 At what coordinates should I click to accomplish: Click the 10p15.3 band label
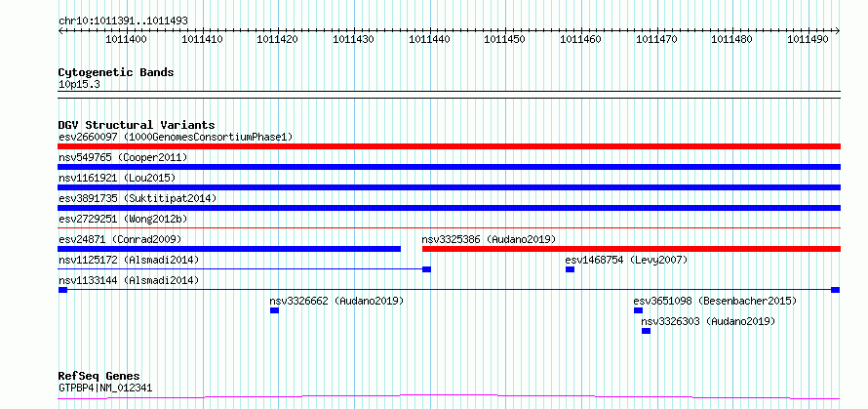pos(79,84)
